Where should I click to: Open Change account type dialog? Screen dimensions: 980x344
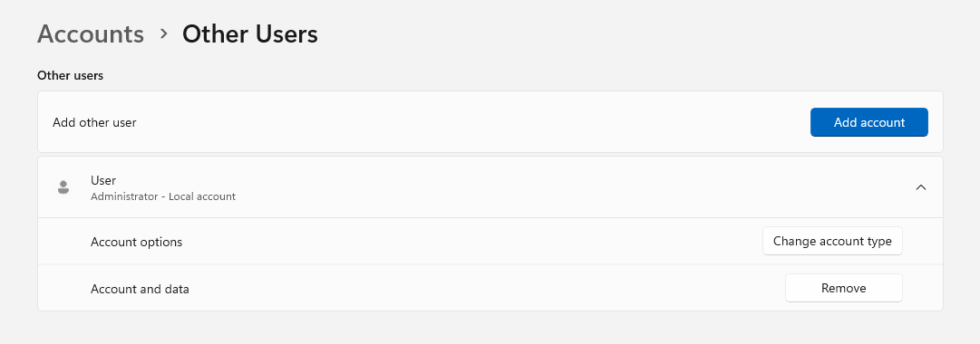[832, 241]
